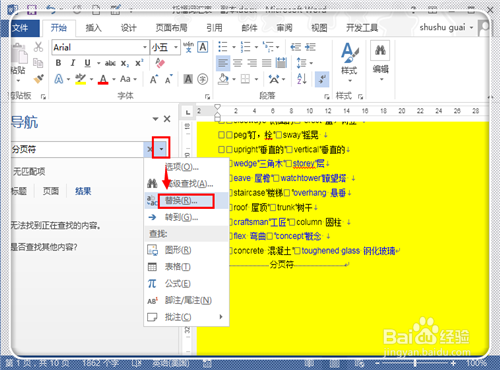Clear all formatting eraser icon

(x=160, y=63)
